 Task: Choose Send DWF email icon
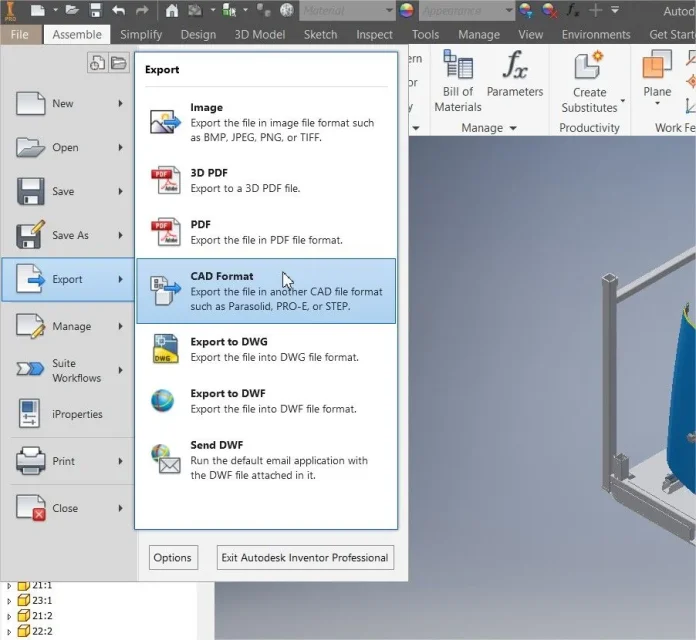166,459
